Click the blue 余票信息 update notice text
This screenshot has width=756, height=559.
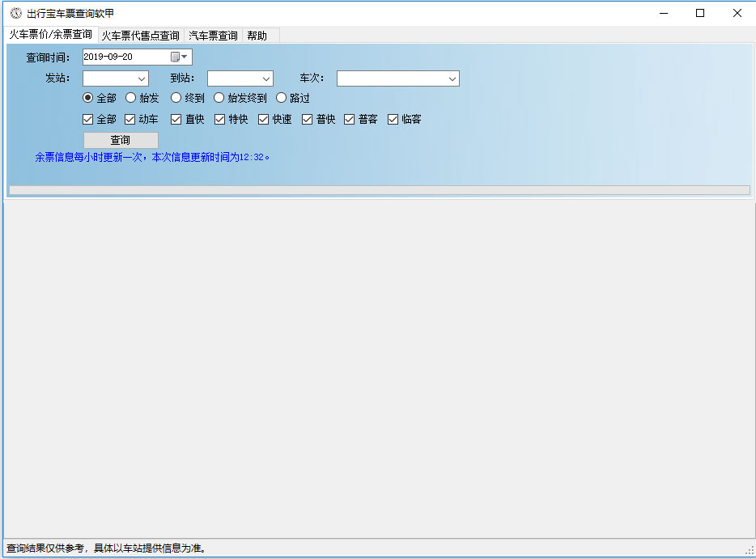point(152,157)
